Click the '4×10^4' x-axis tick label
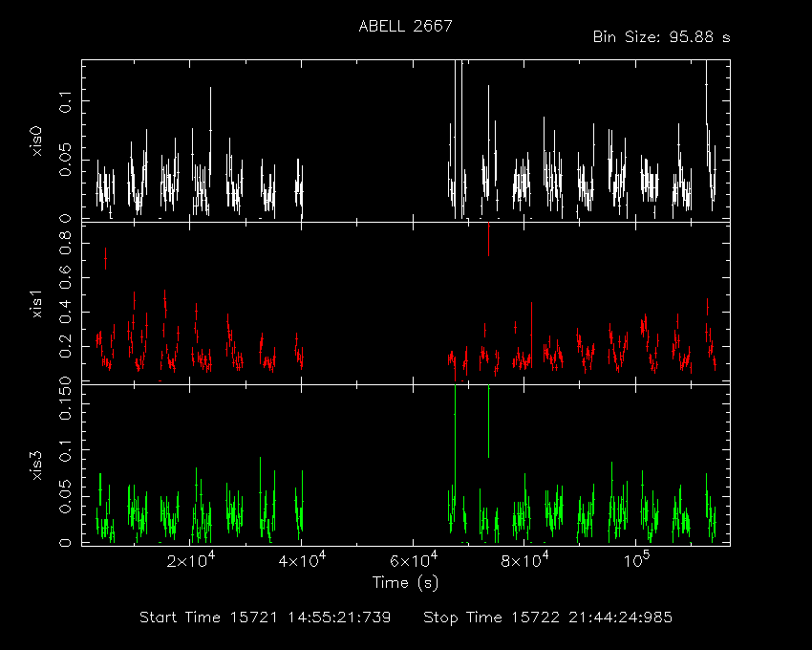 point(302,560)
